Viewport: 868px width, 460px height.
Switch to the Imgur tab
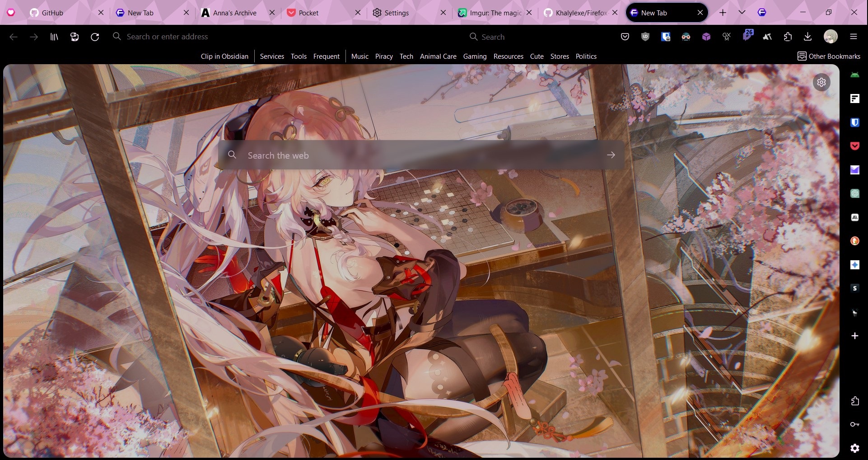coord(495,13)
